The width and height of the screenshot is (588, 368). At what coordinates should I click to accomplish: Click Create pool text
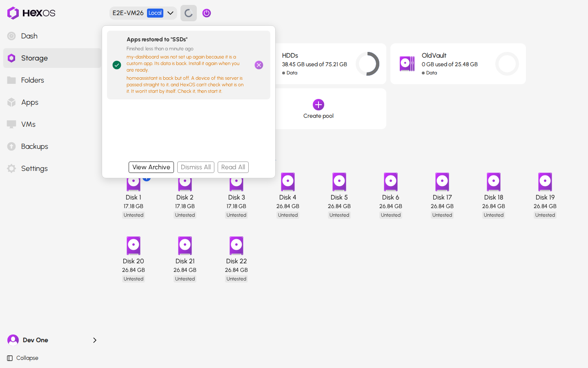pos(318,116)
